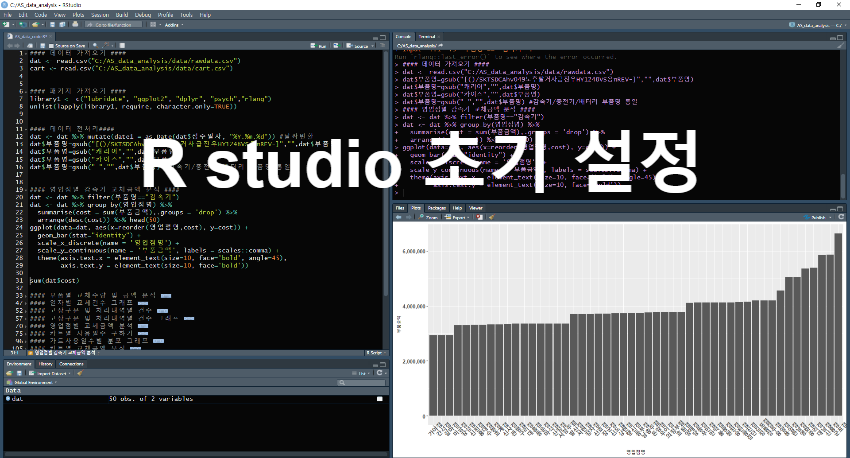Click the Save current document icon in main toolbar
The height and width of the screenshot is (458, 850).
[53, 24]
